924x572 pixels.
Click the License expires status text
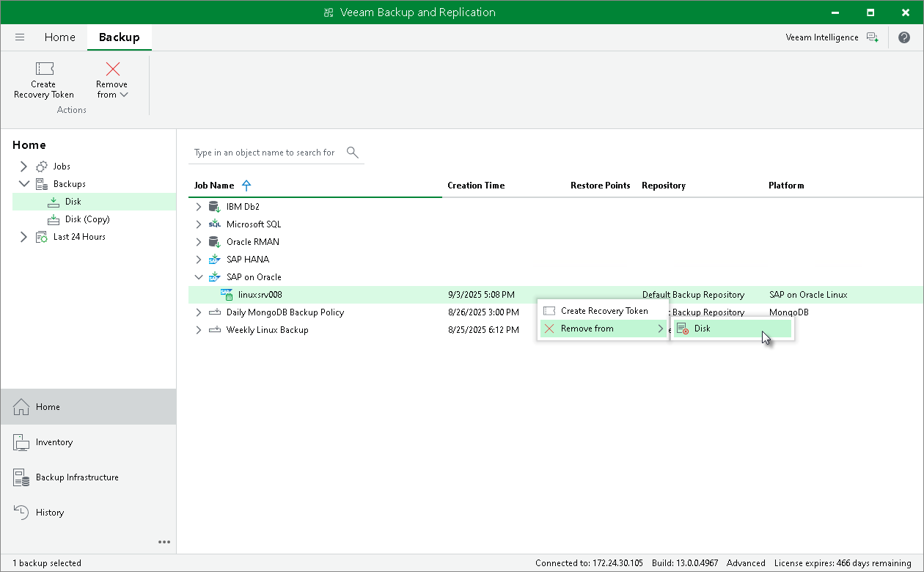843,563
